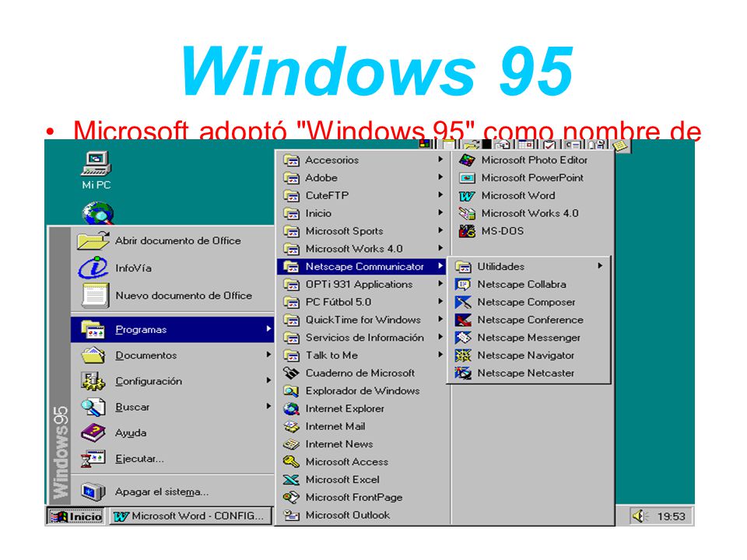The width and height of the screenshot is (747, 560).
Task: Expand the Talk to Me submenu arrow
Action: (x=440, y=355)
